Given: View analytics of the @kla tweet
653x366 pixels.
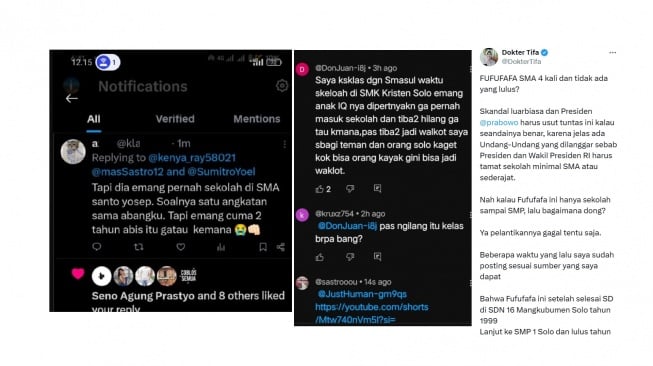Looking at the screenshot, I should pos(221,247).
